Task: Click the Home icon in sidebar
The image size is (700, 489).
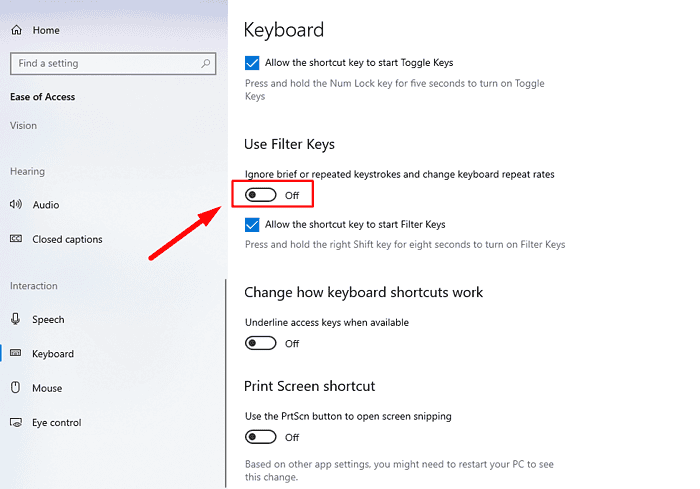Action: (16, 30)
